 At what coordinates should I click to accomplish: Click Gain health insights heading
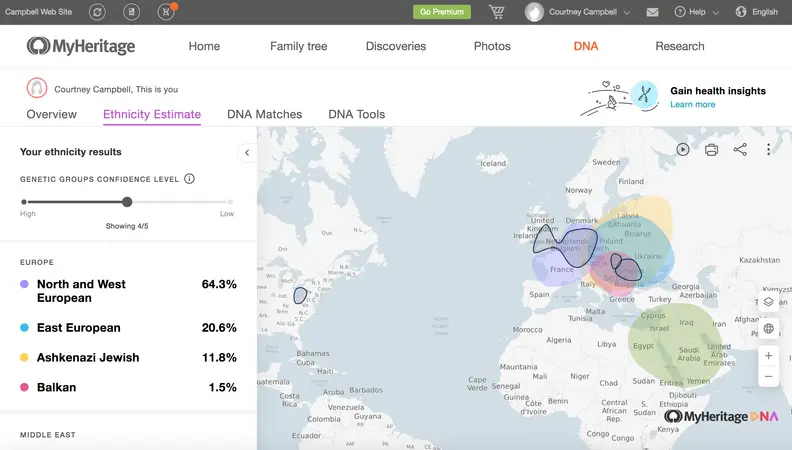coord(718,91)
